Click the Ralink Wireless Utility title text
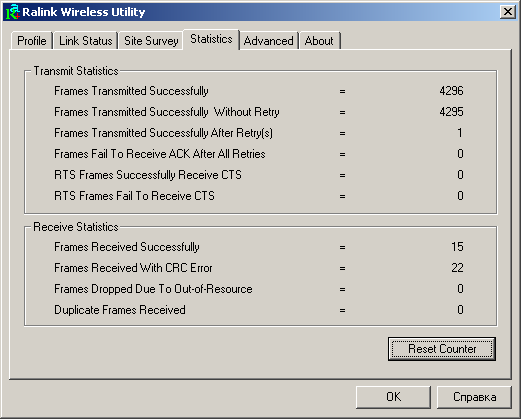The image size is (521, 419). point(84,12)
